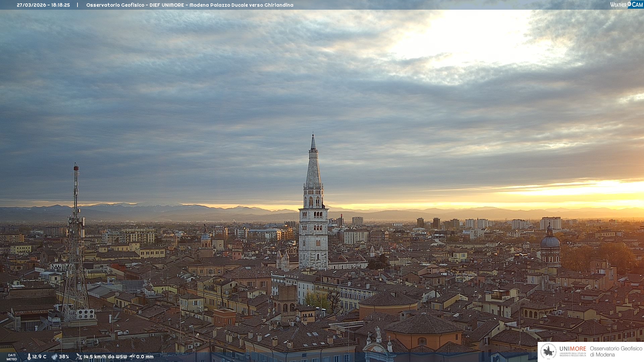Click the 14.5 km/h da WSW wind reading
The width and height of the screenshot is (644, 362).
[105, 357]
